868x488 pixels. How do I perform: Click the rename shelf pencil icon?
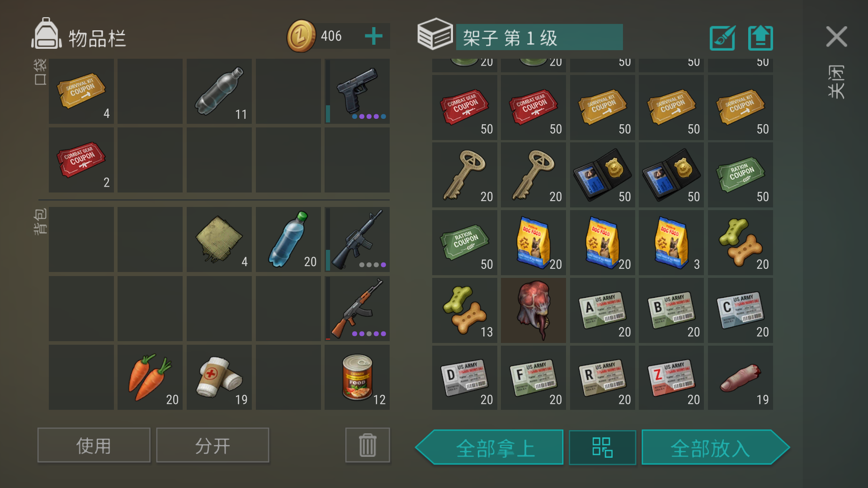click(x=722, y=38)
